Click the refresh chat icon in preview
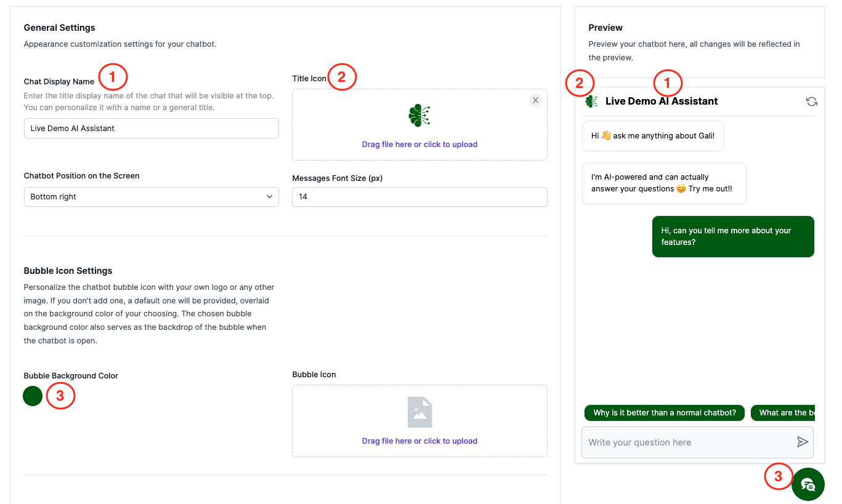The height and width of the screenshot is (504, 842). pyautogui.click(x=811, y=102)
